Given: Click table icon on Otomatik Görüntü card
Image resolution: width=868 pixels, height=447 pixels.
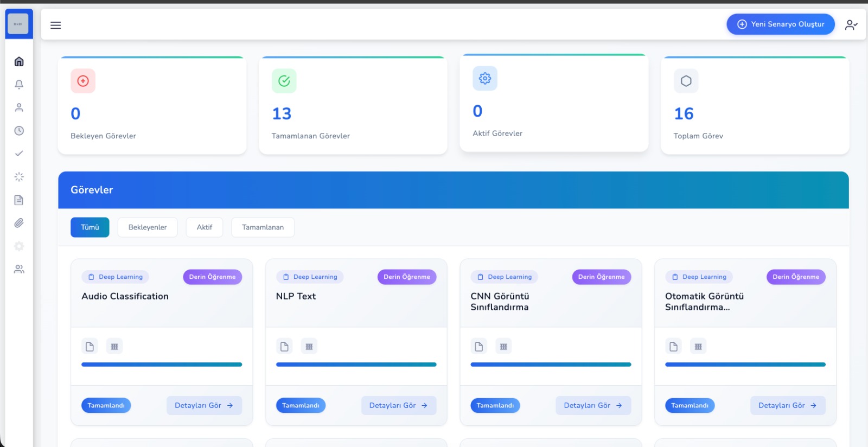Looking at the screenshot, I should pyautogui.click(x=698, y=347).
